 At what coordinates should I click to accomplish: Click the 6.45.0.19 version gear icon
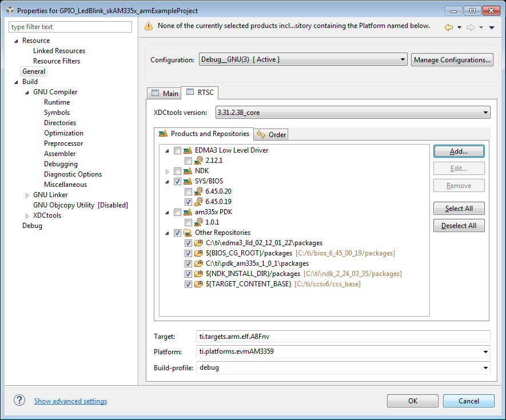[198, 202]
